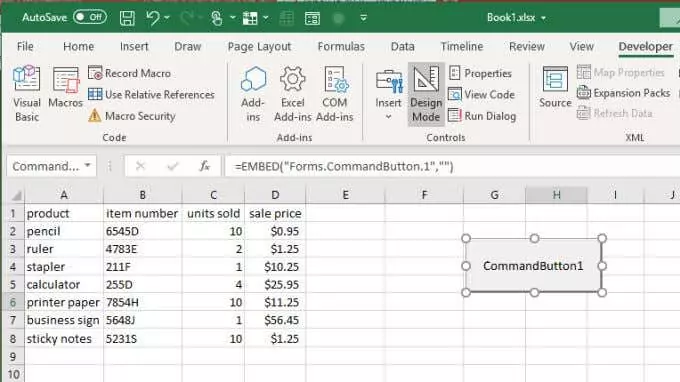Open Macro Security settings
This screenshot has height=382, width=680.
(132, 116)
